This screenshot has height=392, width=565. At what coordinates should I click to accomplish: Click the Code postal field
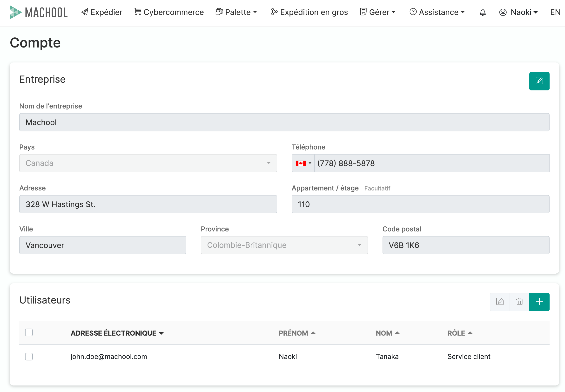[x=466, y=245]
